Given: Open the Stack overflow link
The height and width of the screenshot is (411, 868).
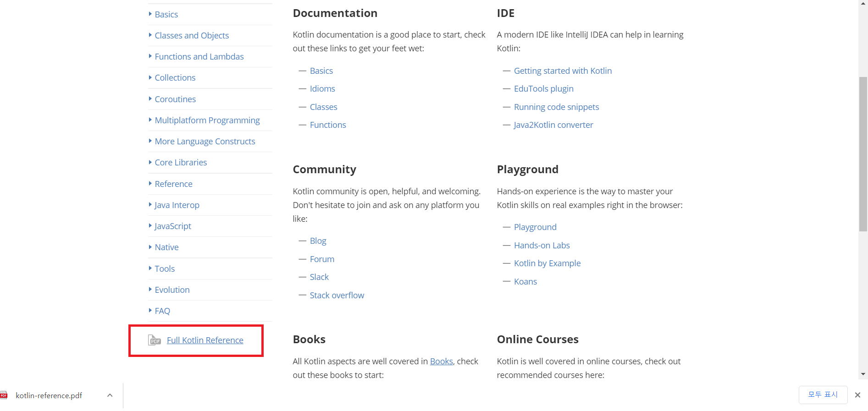Looking at the screenshot, I should pyautogui.click(x=337, y=295).
